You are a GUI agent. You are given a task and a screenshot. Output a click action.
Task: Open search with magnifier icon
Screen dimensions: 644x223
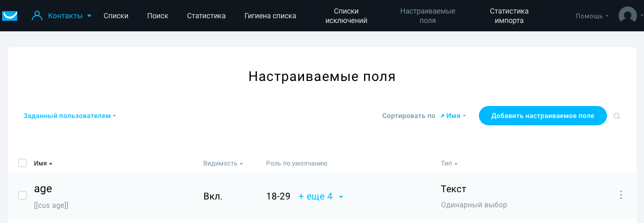point(617,116)
